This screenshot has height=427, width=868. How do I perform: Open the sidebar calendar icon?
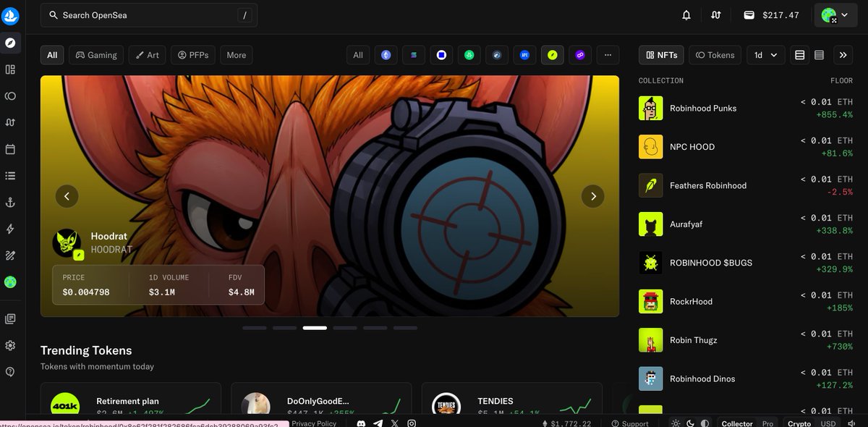[x=10, y=149]
